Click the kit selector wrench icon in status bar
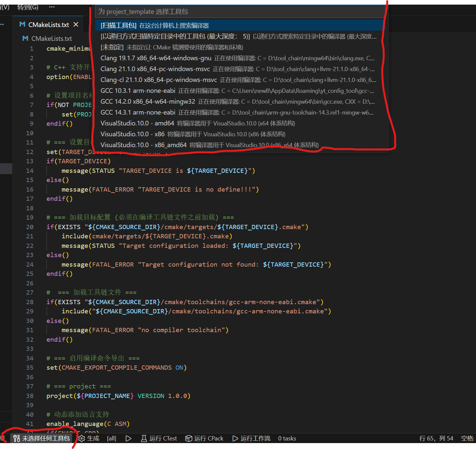The width and height of the screenshot is (476, 449). tap(17, 438)
